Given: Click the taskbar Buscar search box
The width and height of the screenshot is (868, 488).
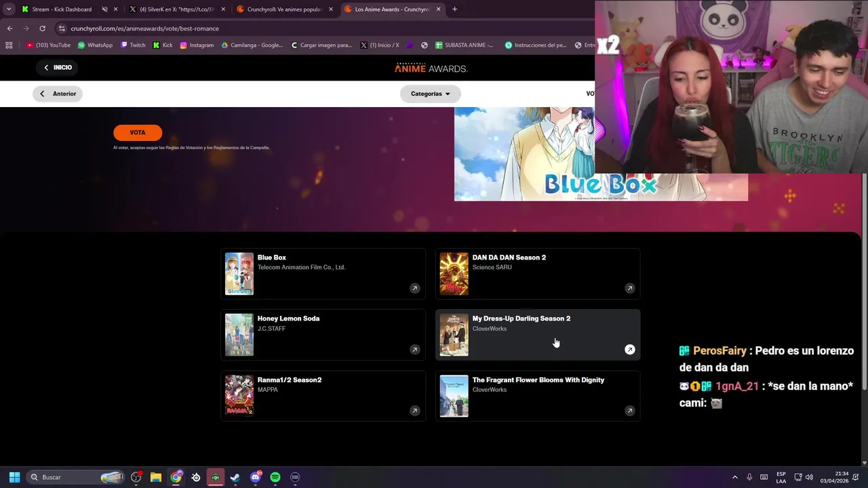Looking at the screenshot, I should [76, 477].
